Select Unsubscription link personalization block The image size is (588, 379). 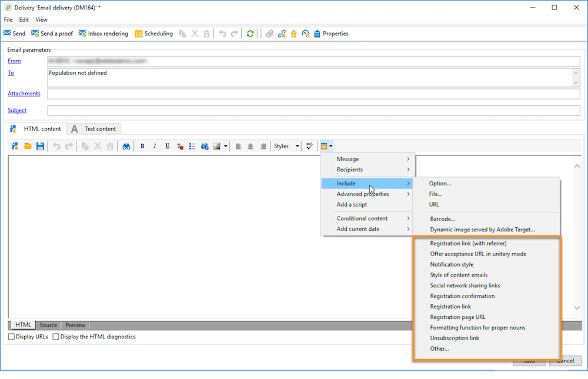(x=486, y=338)
